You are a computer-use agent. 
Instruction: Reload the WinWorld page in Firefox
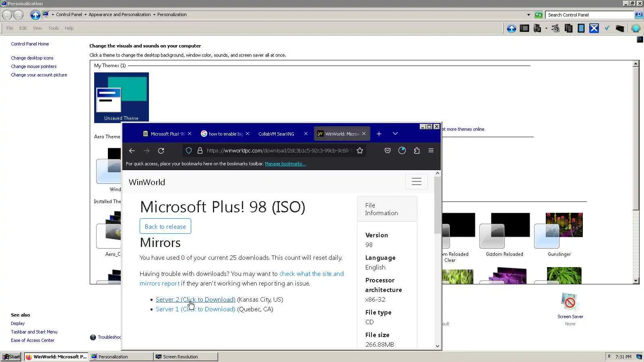(161, 150)
